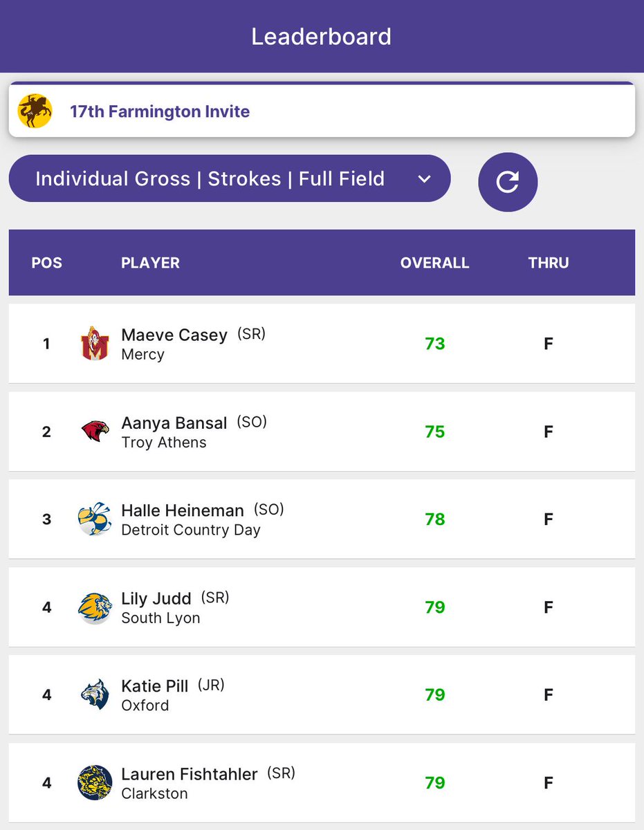Select the OVERALL column header
644x830 pixels.
coord(435,263)
